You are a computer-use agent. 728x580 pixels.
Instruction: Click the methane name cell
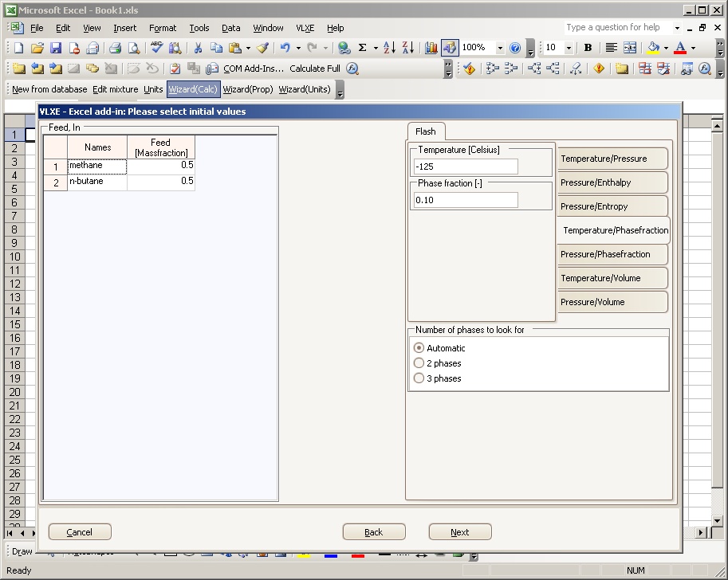tap(97, 166)
